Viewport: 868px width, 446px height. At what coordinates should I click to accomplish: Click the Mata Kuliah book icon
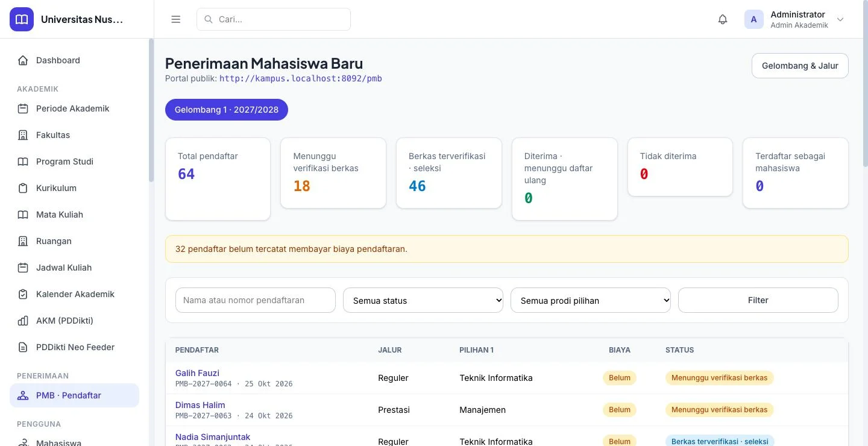(23, 215)
